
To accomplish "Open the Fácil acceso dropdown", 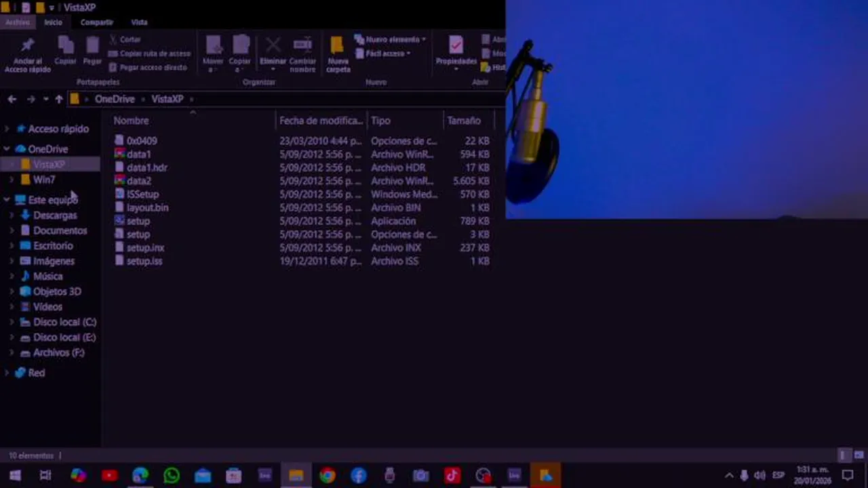I will pos(383,54).
